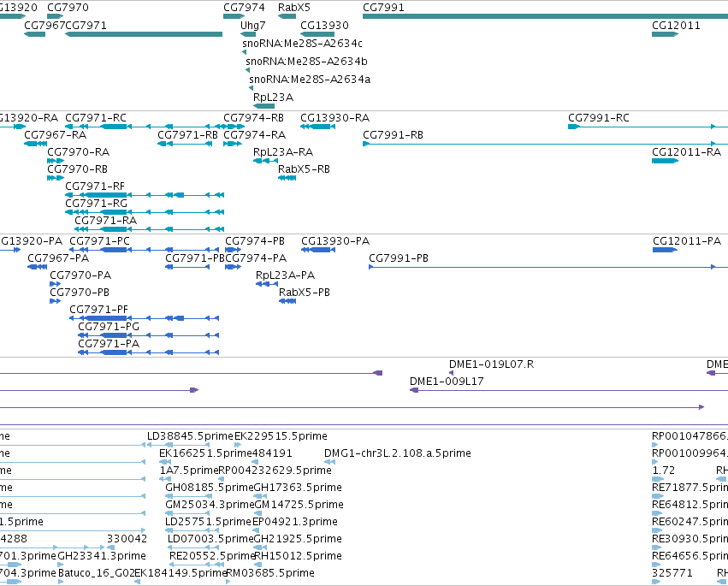Viewport: 728px width, 586px height.
Task: Click protein RpL23A-PA label
Action: [285, 275]
